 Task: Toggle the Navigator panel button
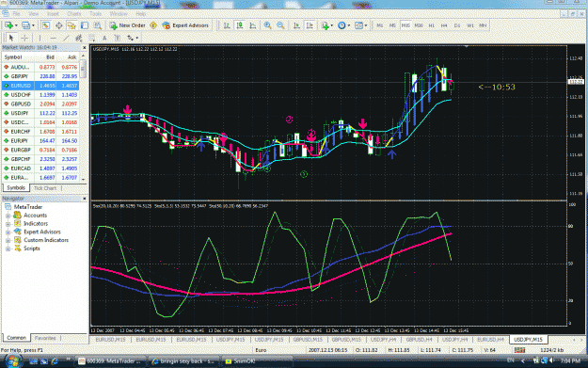[72, 25]
